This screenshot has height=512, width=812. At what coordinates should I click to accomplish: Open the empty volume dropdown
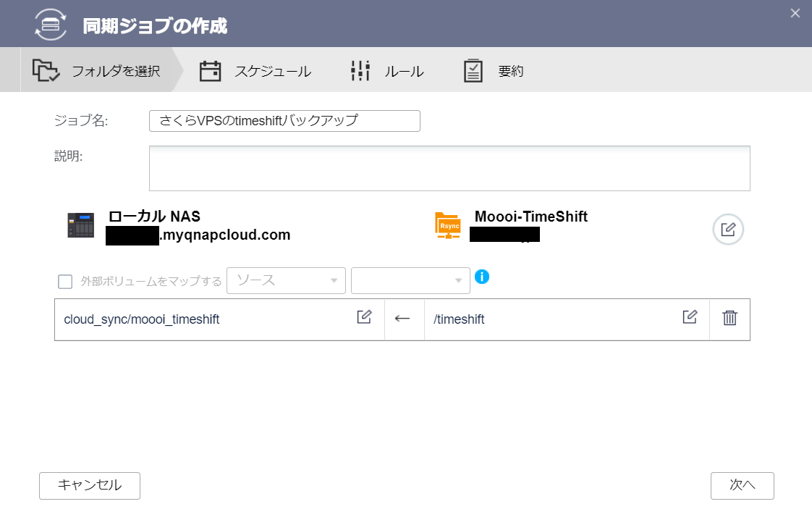[410, 280]
